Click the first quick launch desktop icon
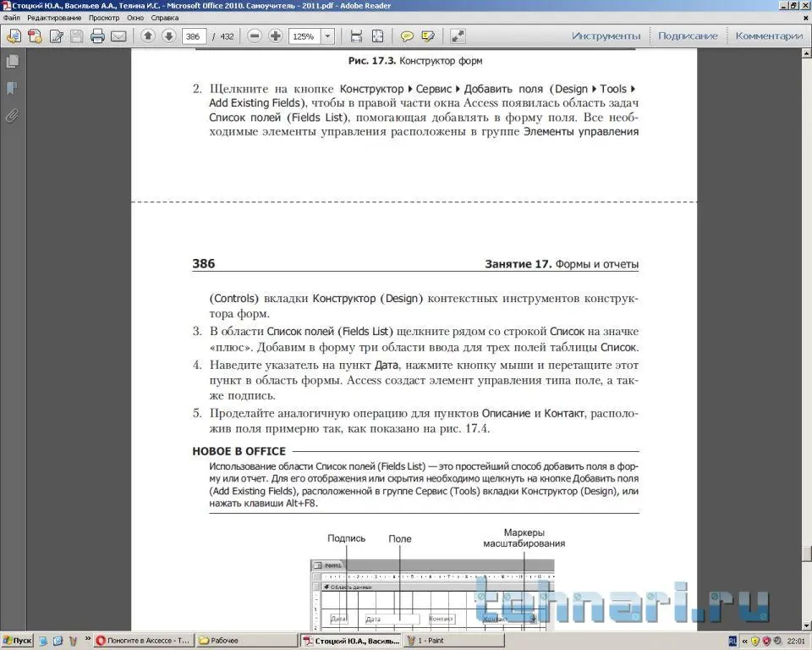Screen dimensions: 812x650 coord(43,641)
